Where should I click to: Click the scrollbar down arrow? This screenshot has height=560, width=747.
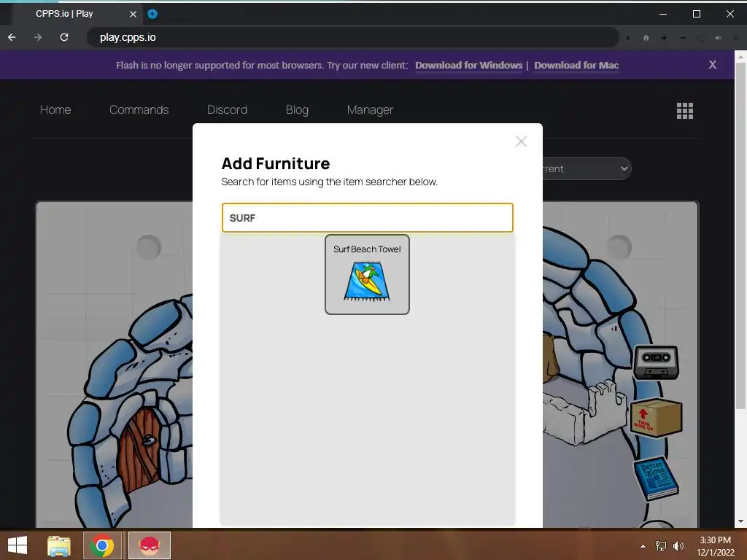(740, 521)
